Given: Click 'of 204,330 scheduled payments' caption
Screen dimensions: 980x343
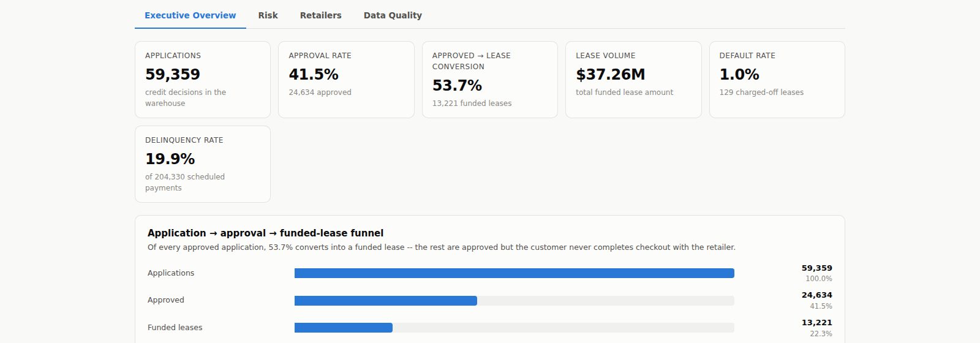Looking at the screenshot, I should coord(185,183).
